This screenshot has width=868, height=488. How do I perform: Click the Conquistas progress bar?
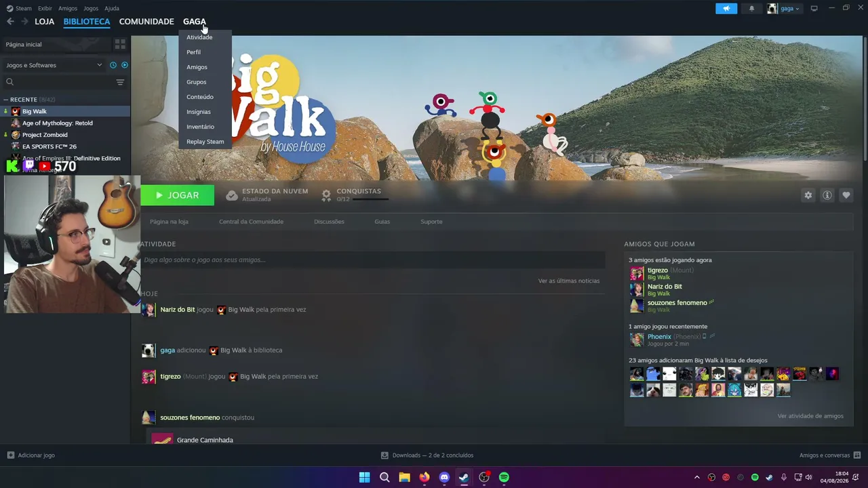click(x=370, y=200)
